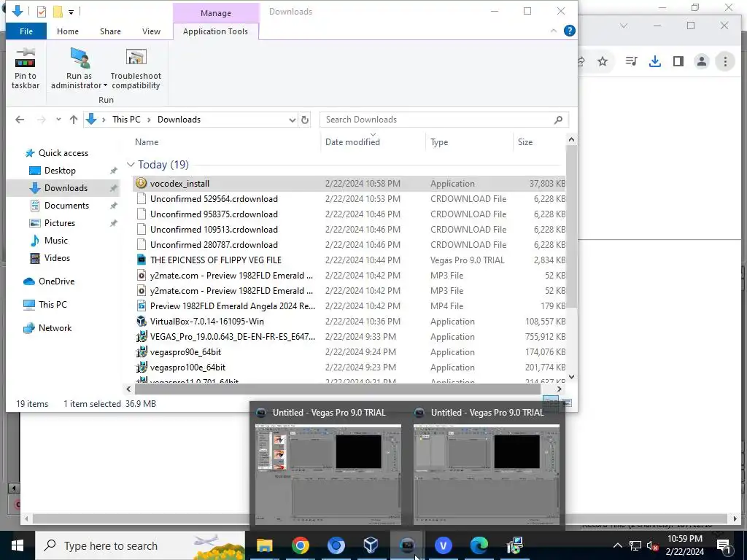This screenshot has width=747, height=560.
Task: Open Chrome tab search chevron
Action: point(624,26)
